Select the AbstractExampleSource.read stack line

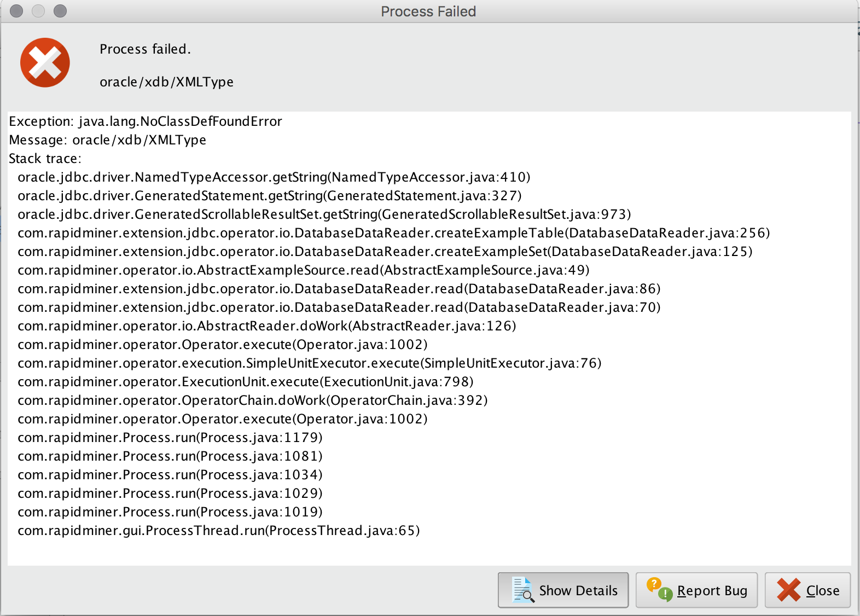(304, 270)
